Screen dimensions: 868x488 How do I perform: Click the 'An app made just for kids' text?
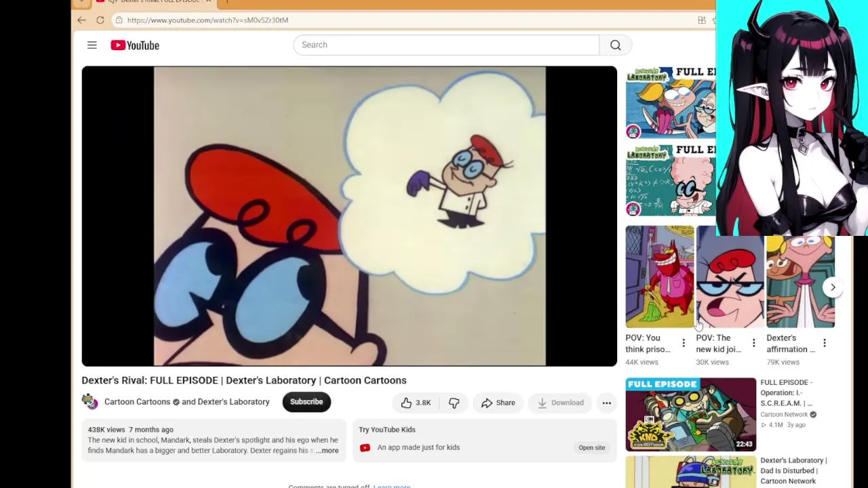[x=418, y=447]
